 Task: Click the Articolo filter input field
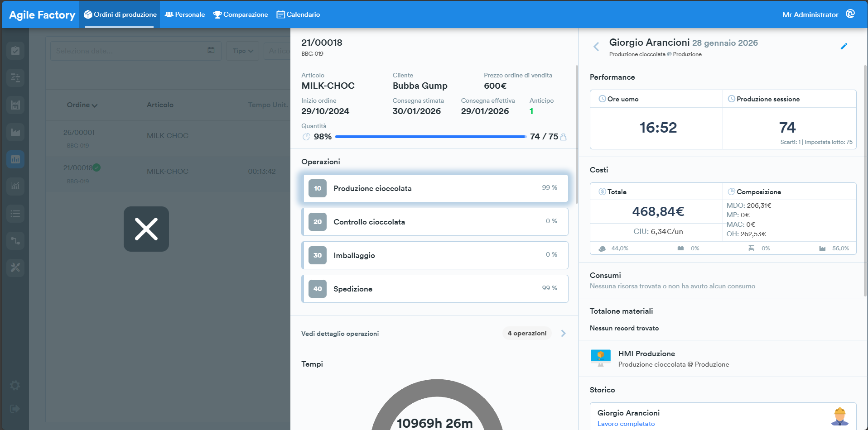coord(278,51)
